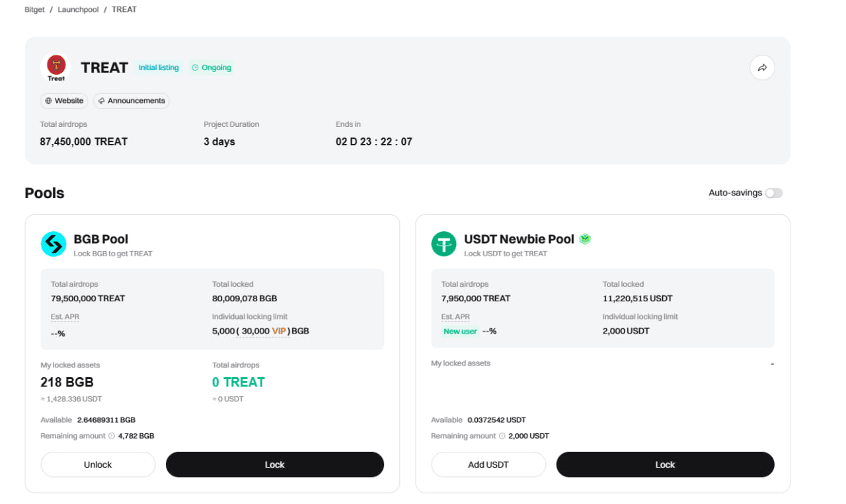Screen dimensions: 846x504
Task: Click the green badge beside USDT Newbie Pool
Action: pyautogui.click(x=585, y=239)
